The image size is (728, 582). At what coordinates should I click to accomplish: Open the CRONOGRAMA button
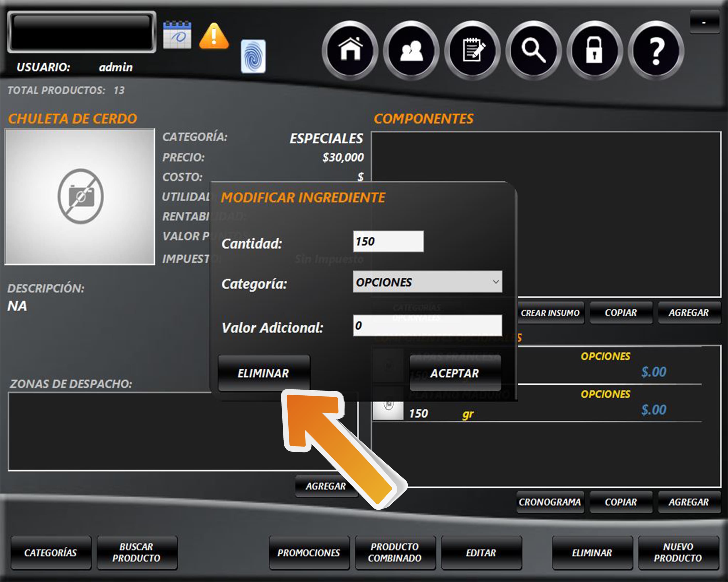coord(550,502)
